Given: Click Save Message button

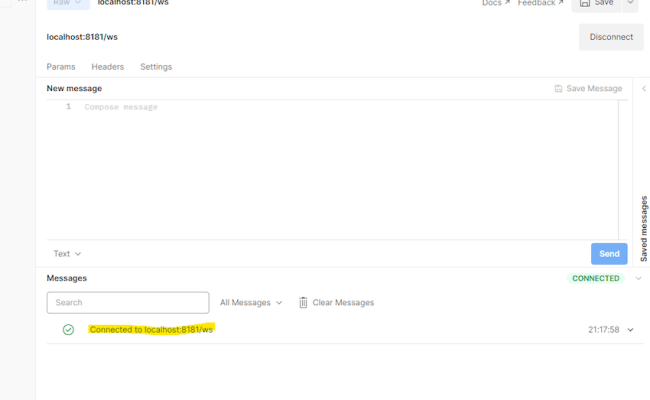Looking at the screenshot, I should coord(588,88).
